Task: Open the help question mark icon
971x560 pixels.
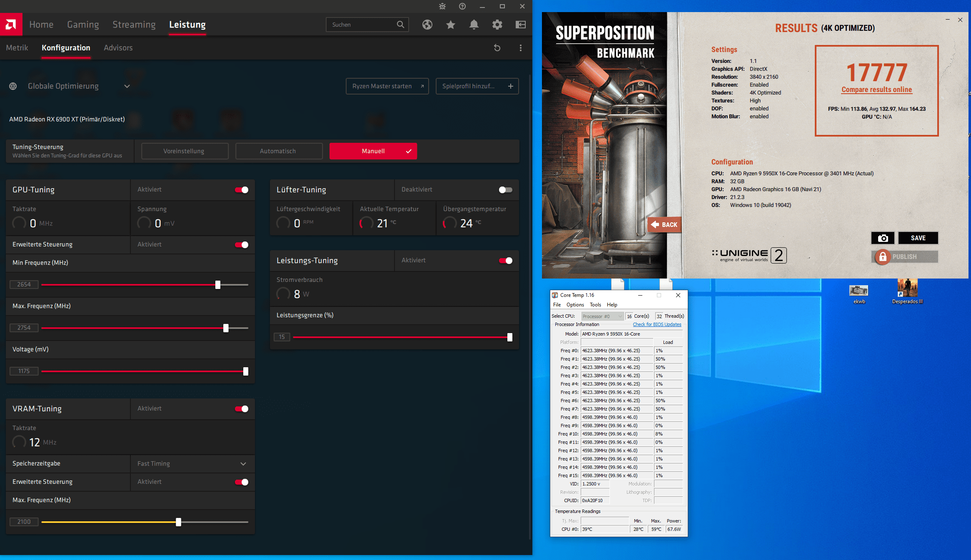Action: tap(462, 6)
